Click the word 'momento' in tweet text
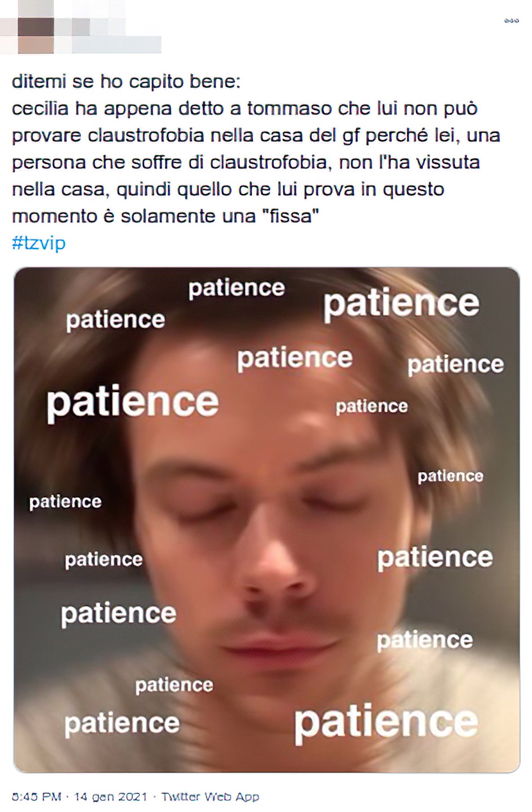Viewport: 532px width, 812px height. point(54,216)
